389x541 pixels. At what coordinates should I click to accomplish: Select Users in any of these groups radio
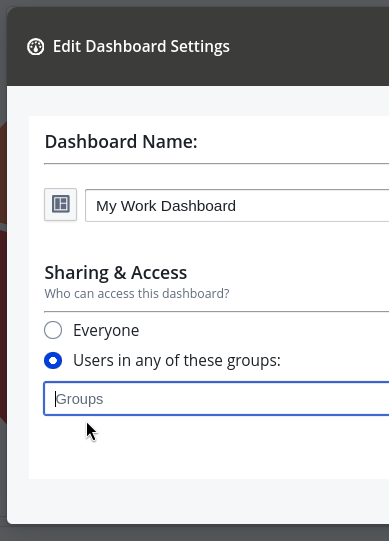point(53,361)
